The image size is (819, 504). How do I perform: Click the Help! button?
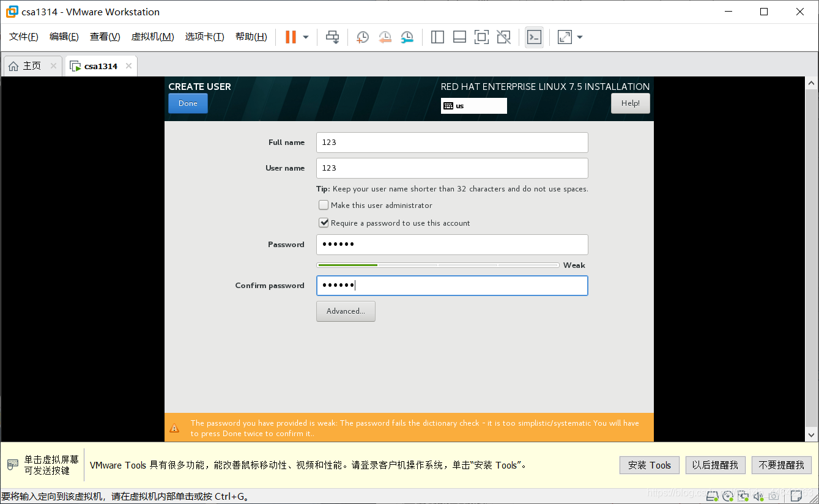631,103
